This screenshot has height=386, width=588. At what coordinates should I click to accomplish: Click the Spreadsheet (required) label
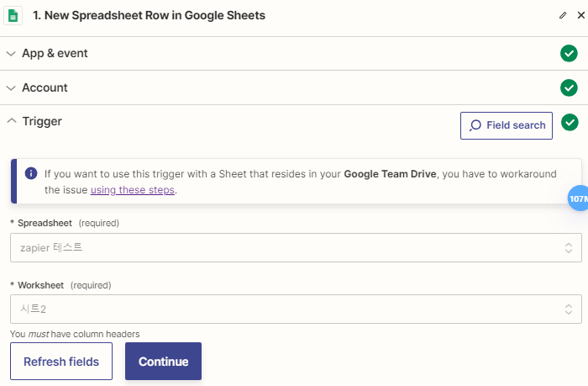(x=65, y=223)
